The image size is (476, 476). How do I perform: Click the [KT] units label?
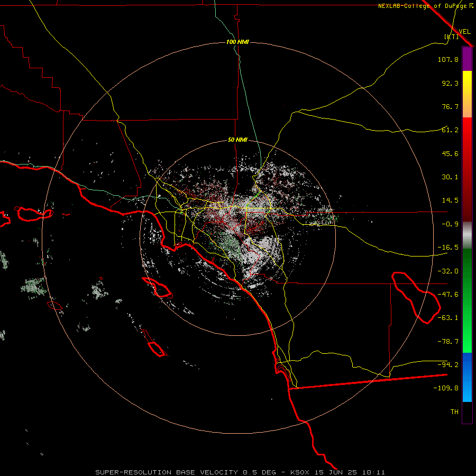point(451,36)
